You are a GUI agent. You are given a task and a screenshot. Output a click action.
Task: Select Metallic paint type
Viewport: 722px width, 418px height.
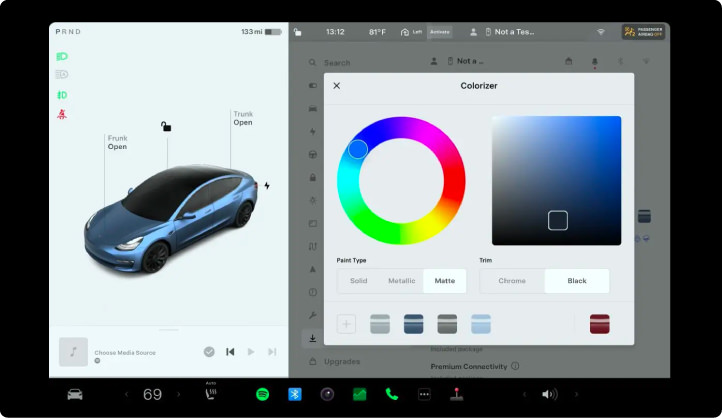402,281
